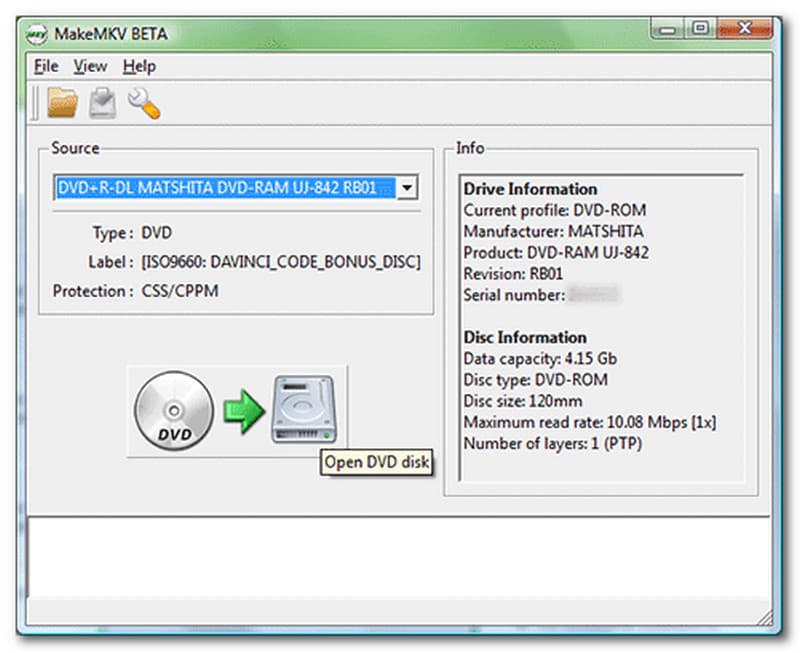Minimize the MakeMKV BETA window

point(668,31)
